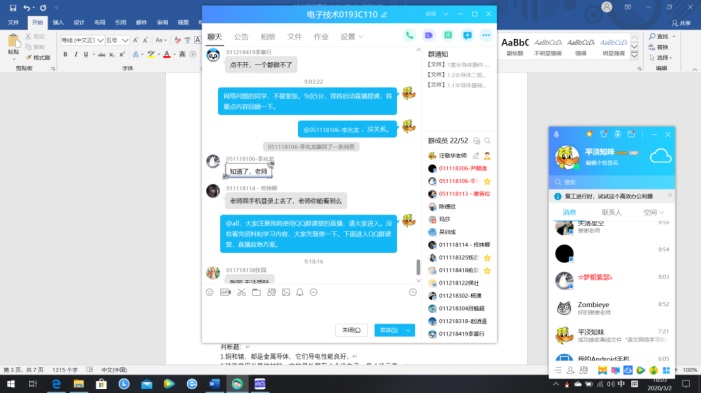
Task: Open the send-file folder icon
Action: point(256,292)
